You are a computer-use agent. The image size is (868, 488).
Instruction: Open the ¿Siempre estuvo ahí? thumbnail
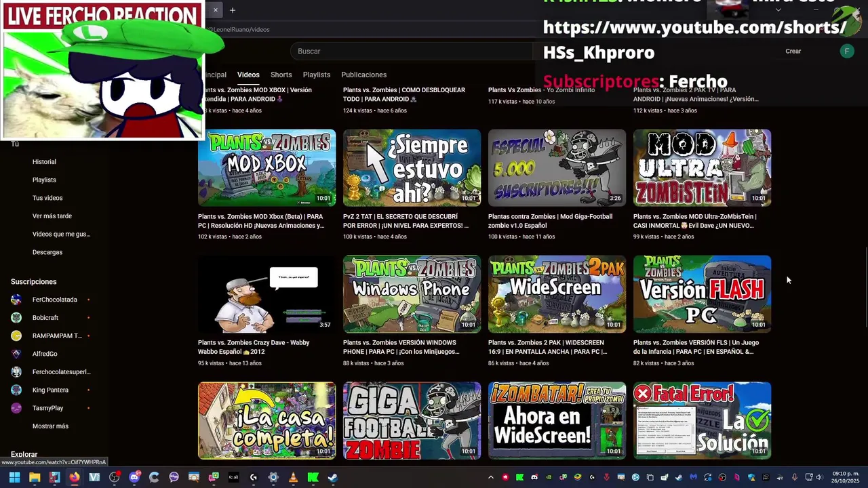pos(412,167)
